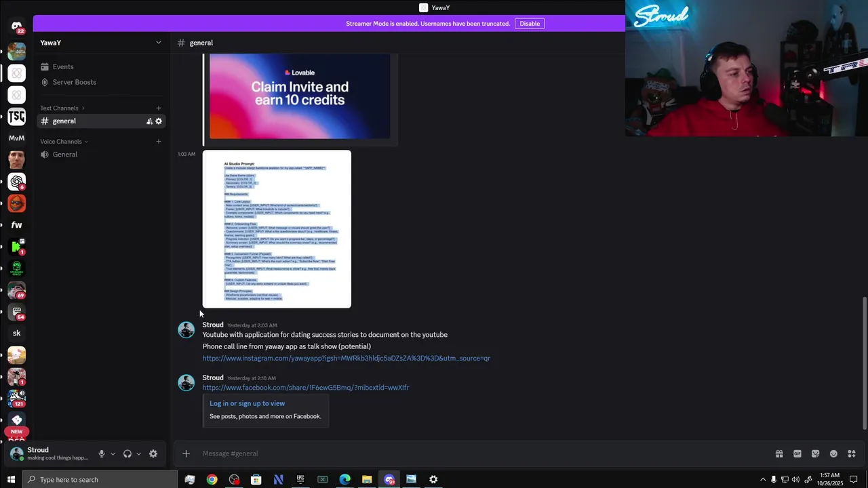This screenshot has width=868, height=488.
Task: Open the Lovable Claim Invite image
Action: [x=300, y=96]
